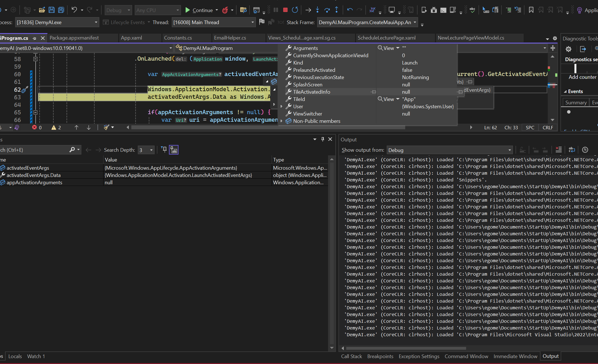Click the Hot Reload flame icon
Screen dimensions: 598x364
pos(225,10)
